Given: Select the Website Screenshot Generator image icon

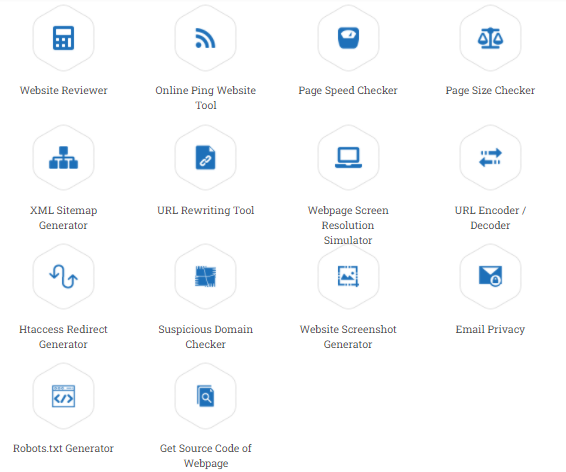Looking at the screenshot, I should (x=348, y=276).
